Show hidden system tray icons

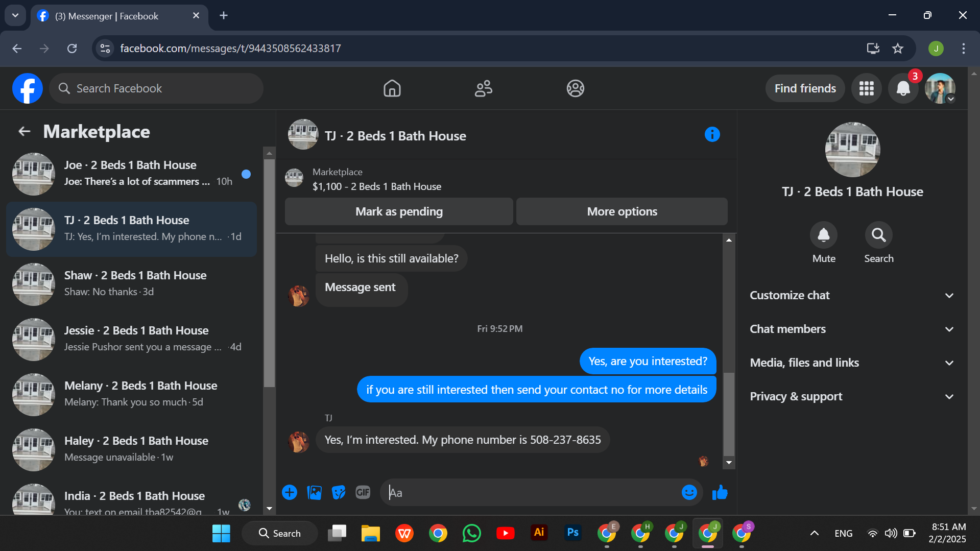click(x=814, y=533)
